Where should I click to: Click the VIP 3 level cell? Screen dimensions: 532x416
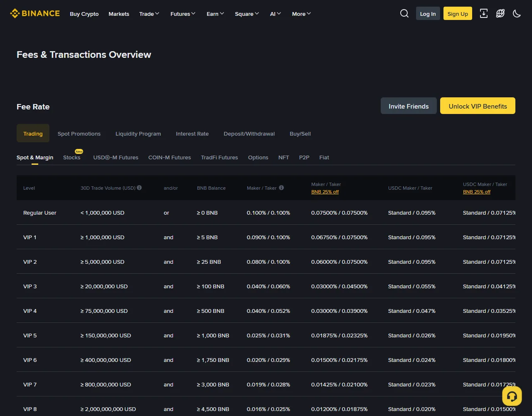tap(30, 286)
